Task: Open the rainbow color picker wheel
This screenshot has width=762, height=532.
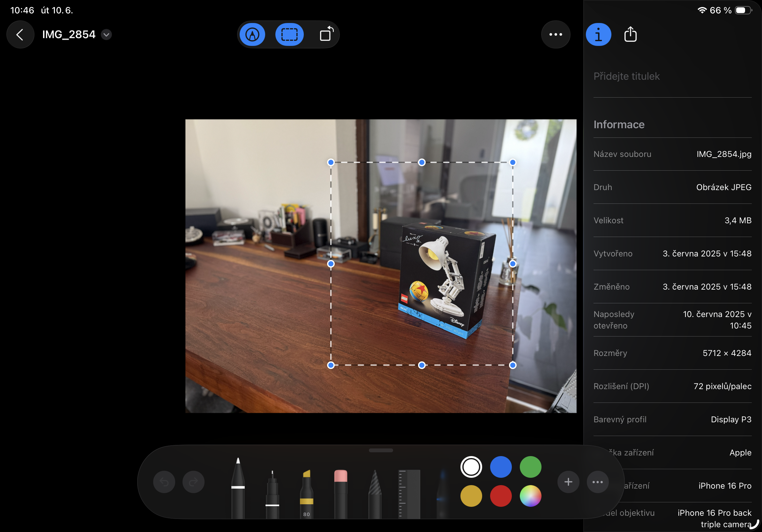Action: [530, 496]
